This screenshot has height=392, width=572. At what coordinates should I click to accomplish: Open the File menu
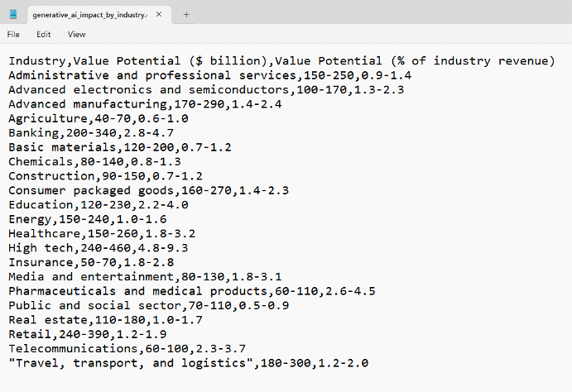click(x=13, y=35)
